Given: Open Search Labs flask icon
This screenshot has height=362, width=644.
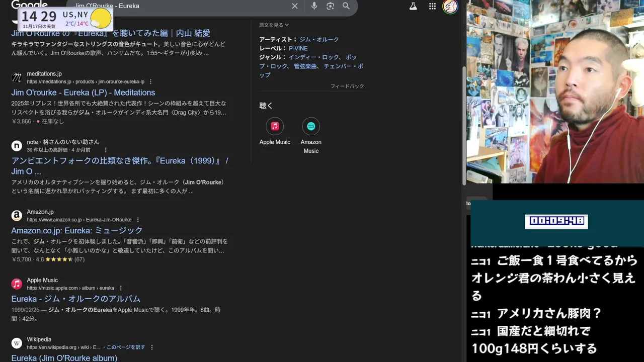Looking at the screenshot, I should coord(413,6).
